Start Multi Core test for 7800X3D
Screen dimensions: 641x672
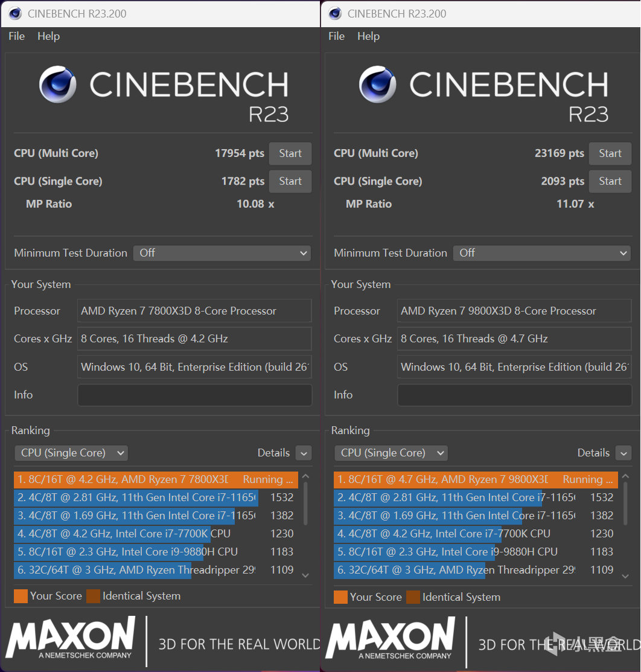(x=290, y=153)
